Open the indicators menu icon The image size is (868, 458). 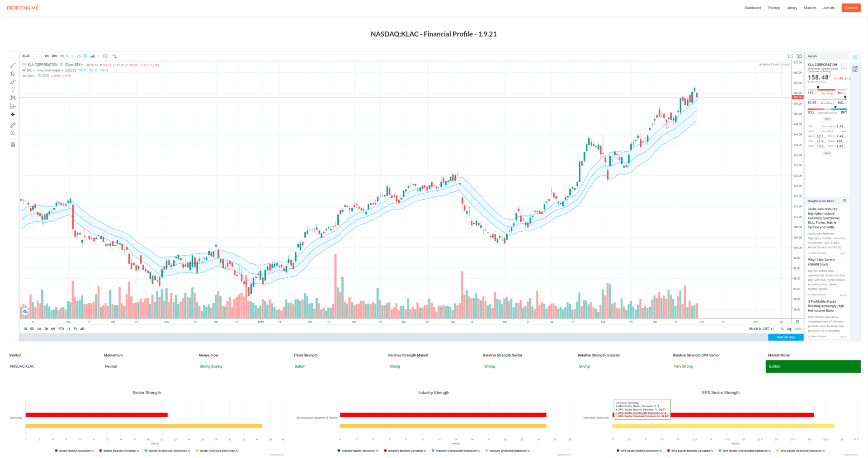point(114,56)
